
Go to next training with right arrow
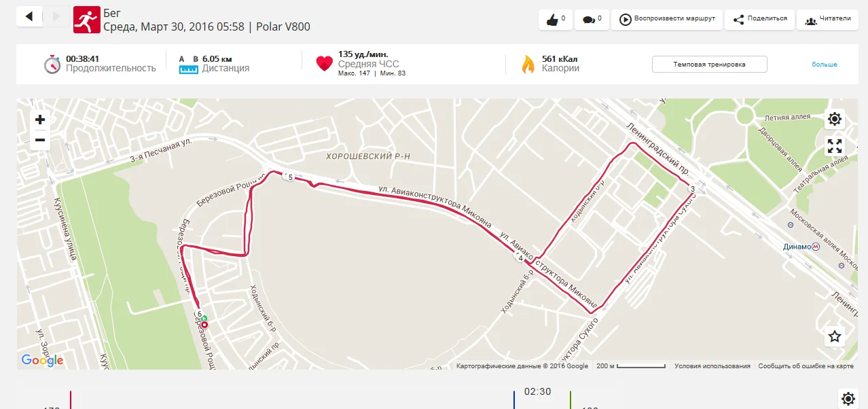(56, 16)
